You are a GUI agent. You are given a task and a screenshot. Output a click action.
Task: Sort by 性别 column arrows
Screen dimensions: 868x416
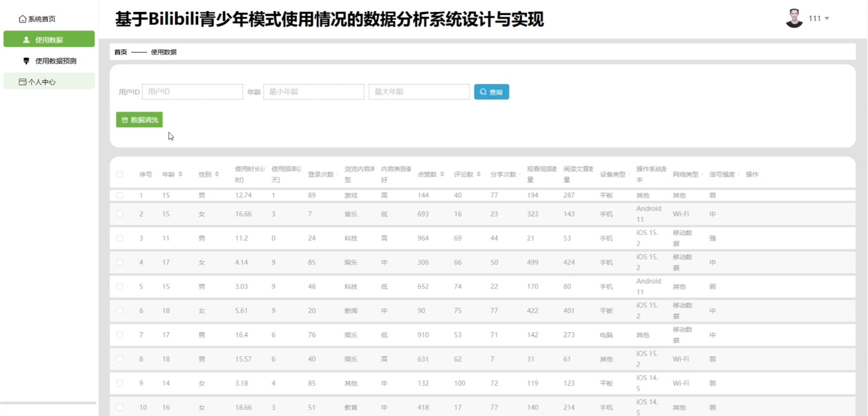[217, 174]
